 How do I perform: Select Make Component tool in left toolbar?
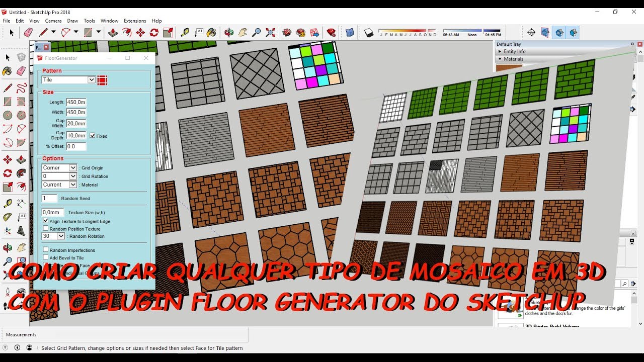pyautogui.click(x=21, y=58)
